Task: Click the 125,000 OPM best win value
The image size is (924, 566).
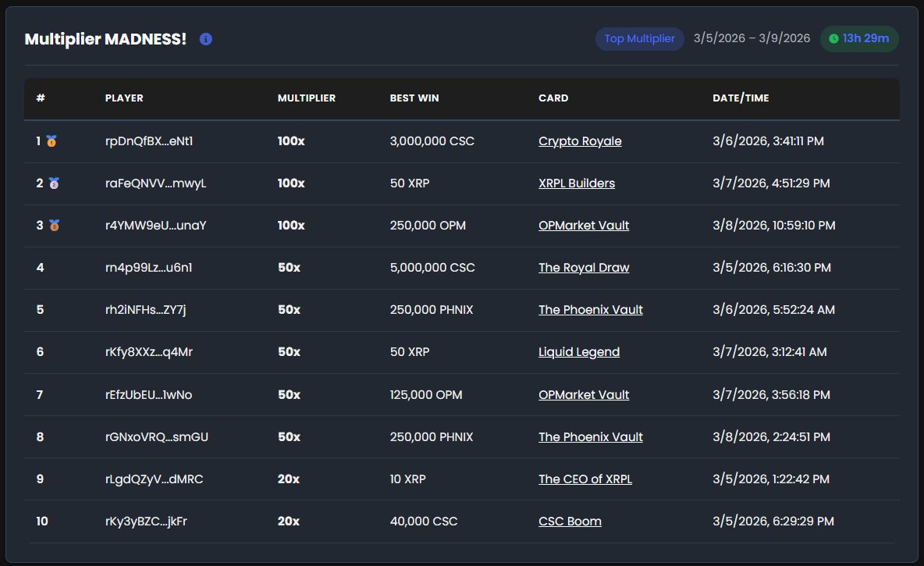Action: 426,394
